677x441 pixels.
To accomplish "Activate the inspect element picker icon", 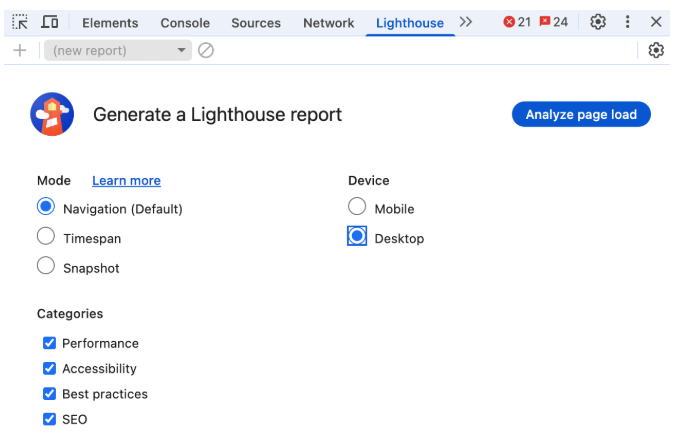I will 20,22.
